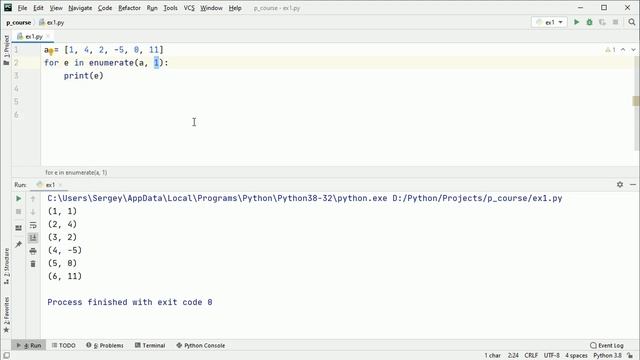Click the intention lightbulb on line 1
Viewport: 640px width, 360px height.
point(51,51)
